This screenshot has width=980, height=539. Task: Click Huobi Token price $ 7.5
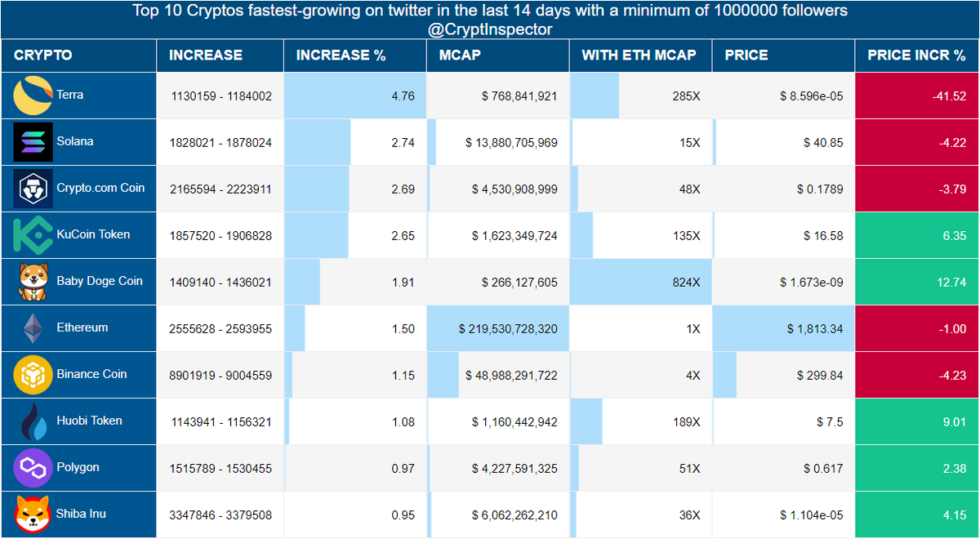[830, 422]
